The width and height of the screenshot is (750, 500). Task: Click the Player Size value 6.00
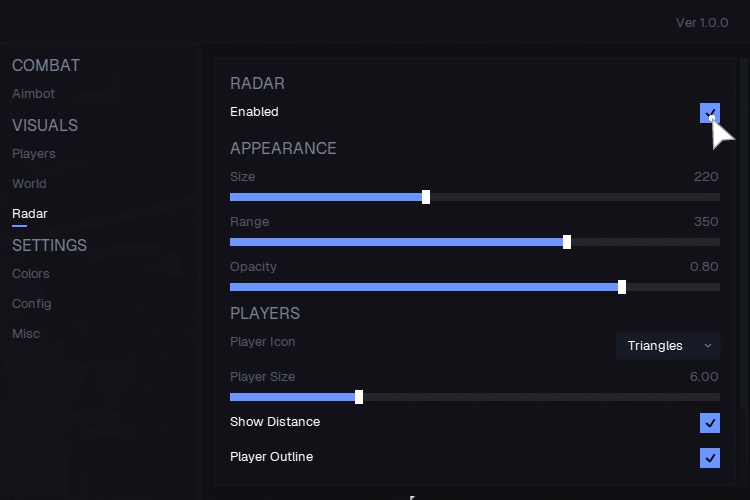[704, 377]
